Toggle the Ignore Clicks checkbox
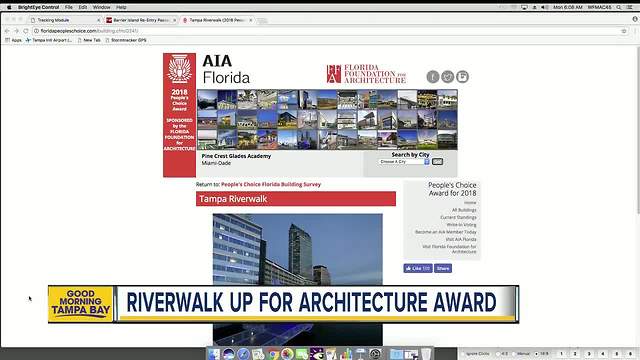Image resolution: width=640 pixels, height=360 pixels. pos(463,354)
